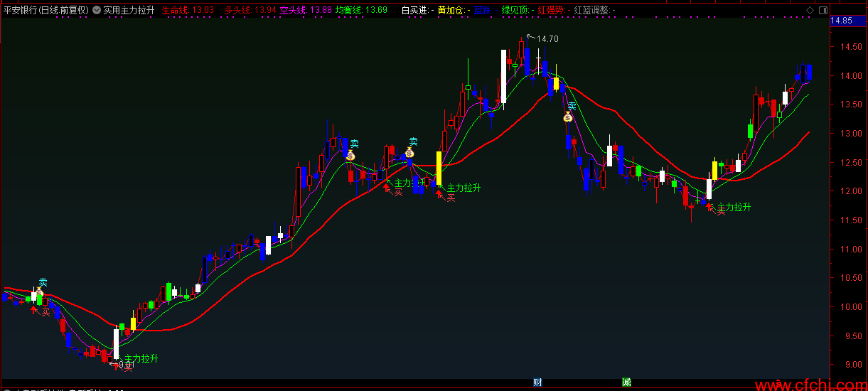Click the 实用主力拉升 indicator name

tap(129, 10)
